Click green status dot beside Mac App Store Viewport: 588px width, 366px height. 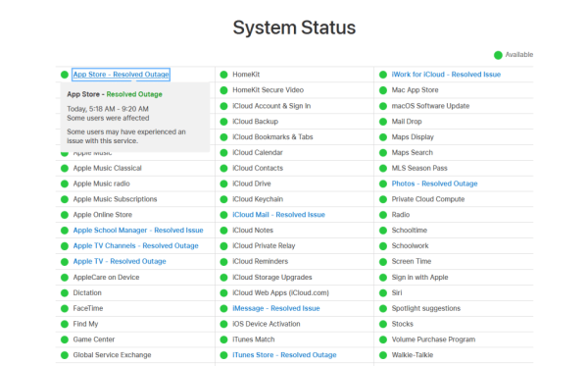click(x=383, y=90)
